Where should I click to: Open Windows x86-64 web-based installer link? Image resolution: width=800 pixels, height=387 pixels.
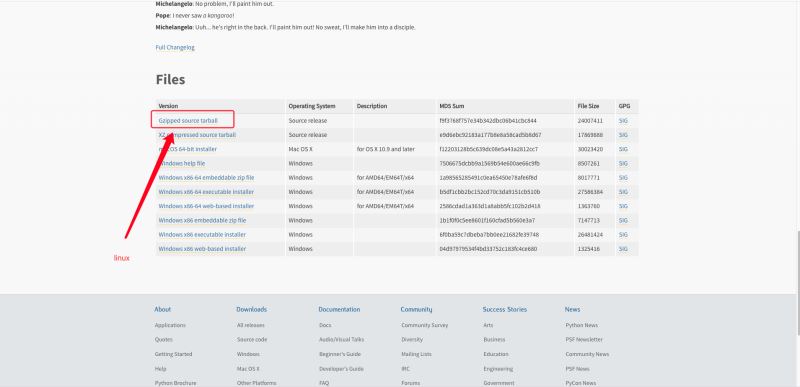206,207
